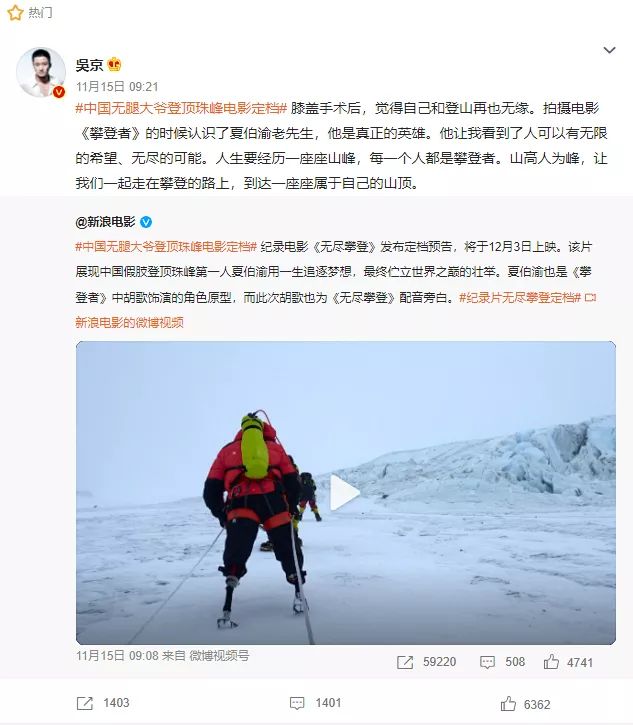Open 吴京's profile avatar
Viewport: 633px width, 725px height.
[41, 72]
